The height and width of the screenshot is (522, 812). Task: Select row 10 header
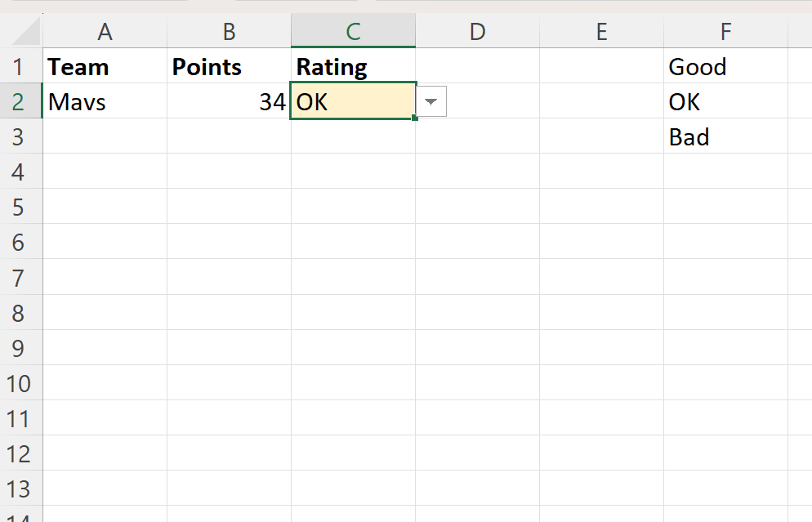click(x=21, y=382)
